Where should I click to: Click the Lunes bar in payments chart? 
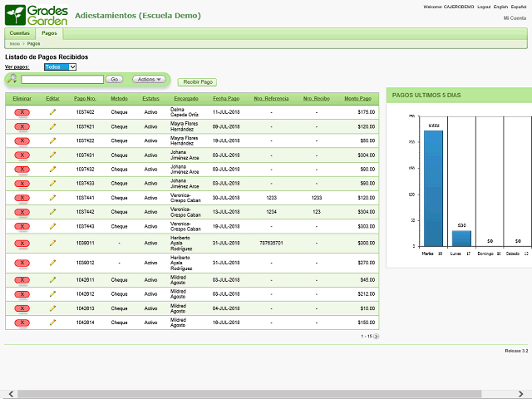[461, 239]
